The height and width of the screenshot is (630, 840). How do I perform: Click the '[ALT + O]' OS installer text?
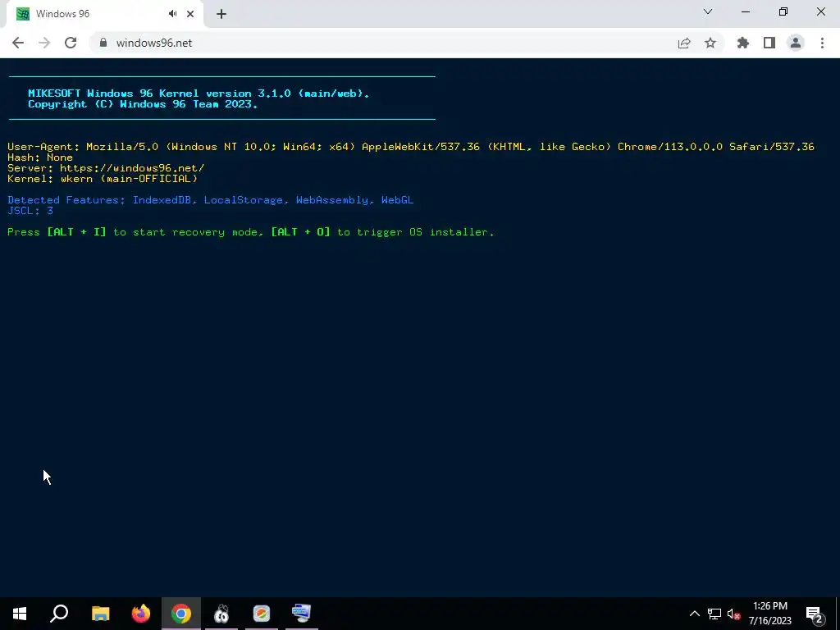point(300,232)
